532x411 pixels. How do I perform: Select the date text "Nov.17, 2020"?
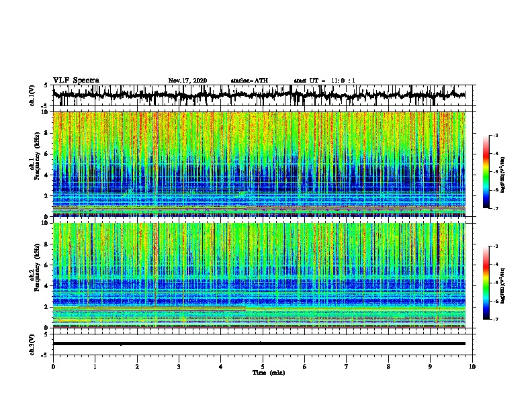click(187, 81)
